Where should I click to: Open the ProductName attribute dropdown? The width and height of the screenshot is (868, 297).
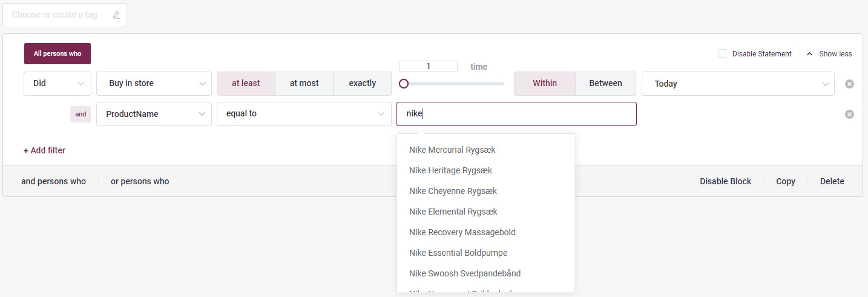point(154,114)
